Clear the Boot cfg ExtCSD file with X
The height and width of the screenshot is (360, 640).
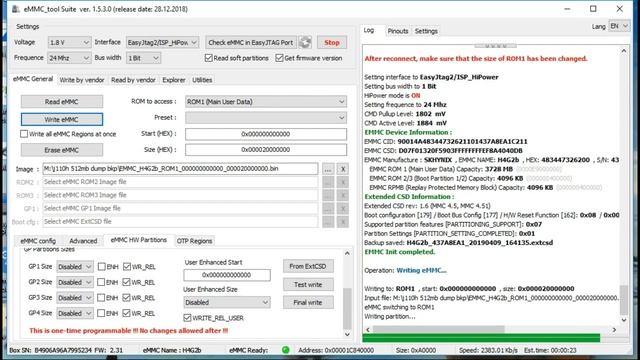point(343,222)
